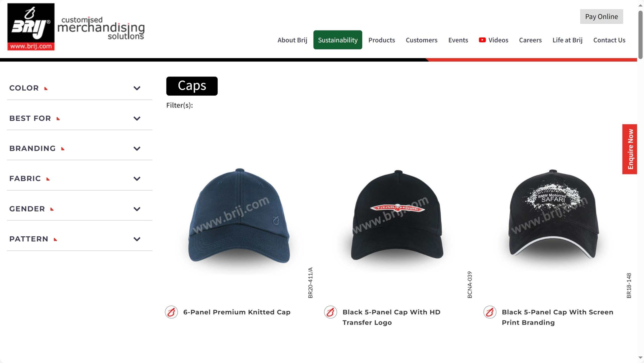Click the page vertical scrollbar thumb
The width and height of the screenshot is (644, 363).
[640, 34]
